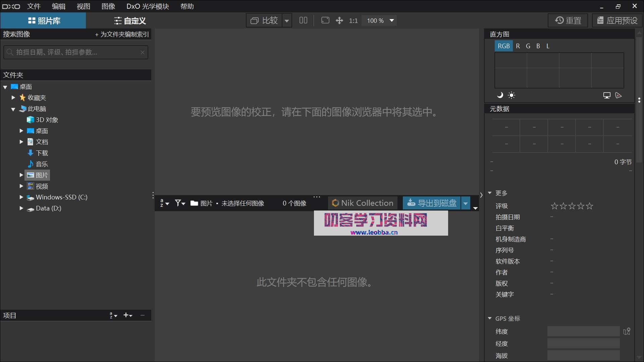Expand the Windows-SSD (C:) folder
Screen dimensions: 644x362
click(x=21, y=197)
